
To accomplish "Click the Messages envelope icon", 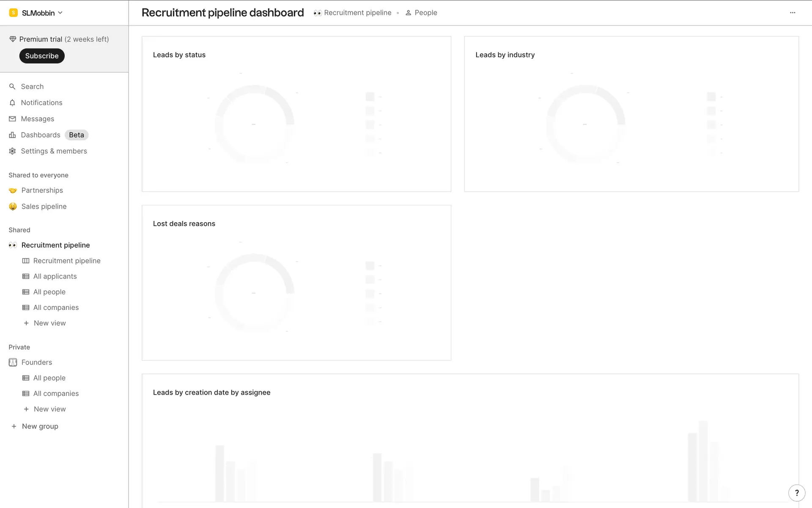I will tap(12, 119).
